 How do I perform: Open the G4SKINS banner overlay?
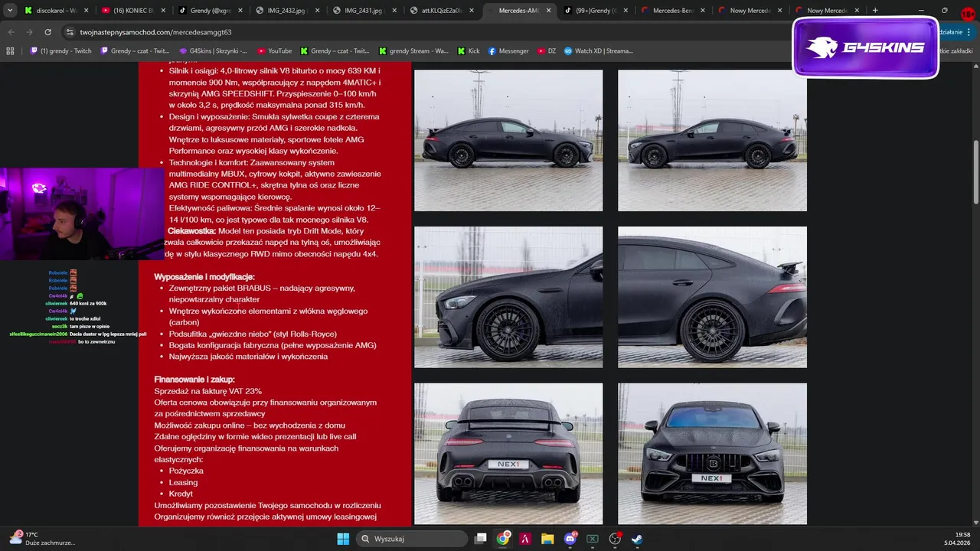coord(866,47)
